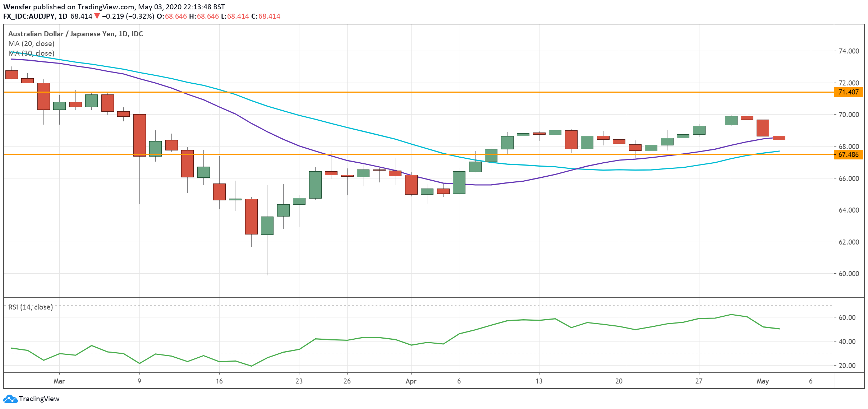Click the orange 71.407 price label
Viewport: 868px width, 409px height.
pyautogui.click(x=848, y=92)
